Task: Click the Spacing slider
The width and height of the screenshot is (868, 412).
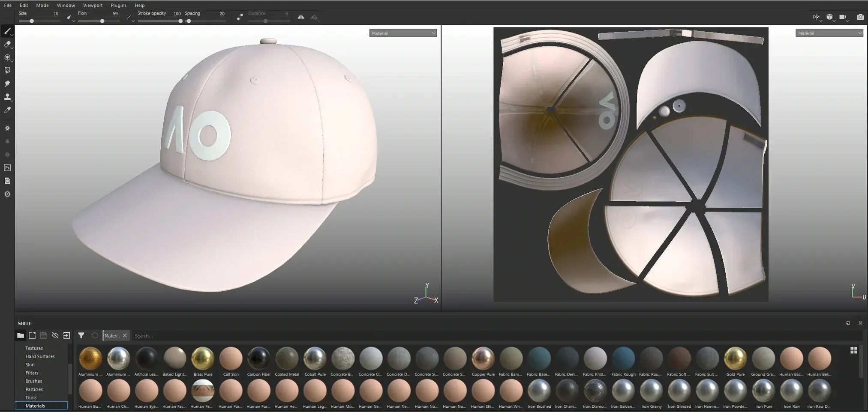Action: pos(205,21)
